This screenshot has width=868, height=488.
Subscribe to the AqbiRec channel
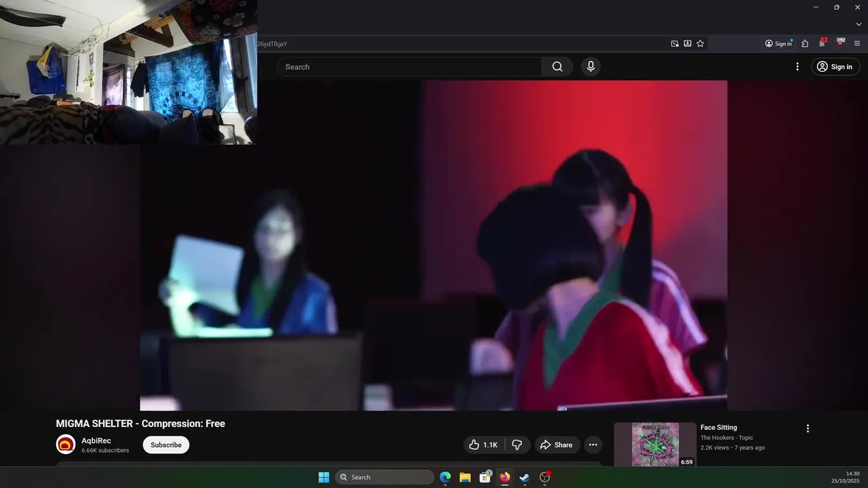[x=166, y=445]
